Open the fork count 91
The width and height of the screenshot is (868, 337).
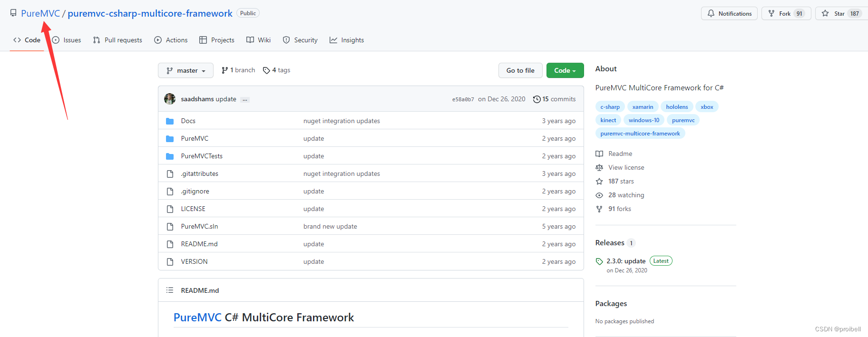coord(800,13)
